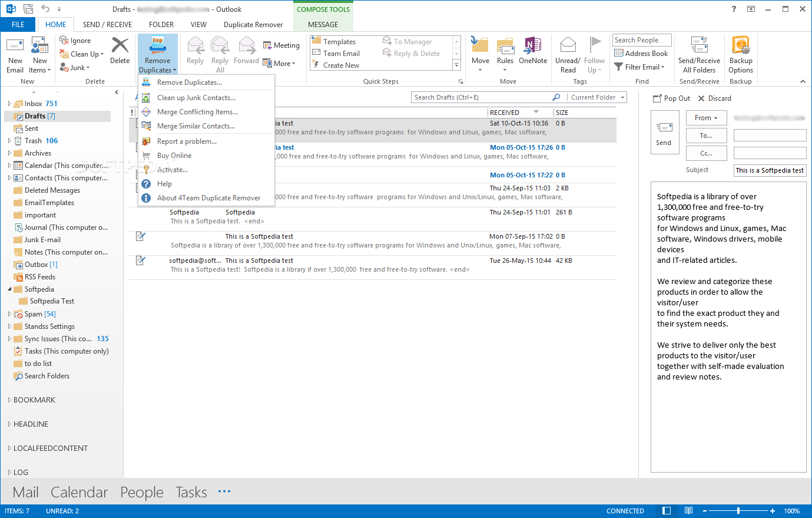Click the Forward icon
Viewport: 812px width, 518px height.
pyautogui.click(x=246, y=45)
